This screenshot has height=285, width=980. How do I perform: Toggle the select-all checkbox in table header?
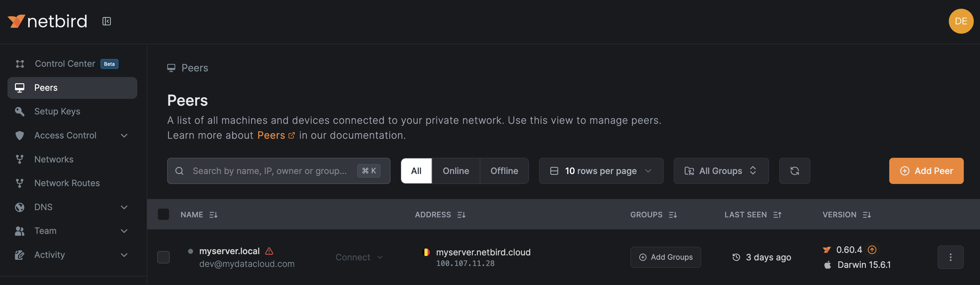pyautogui.click(x=163, y=214)
